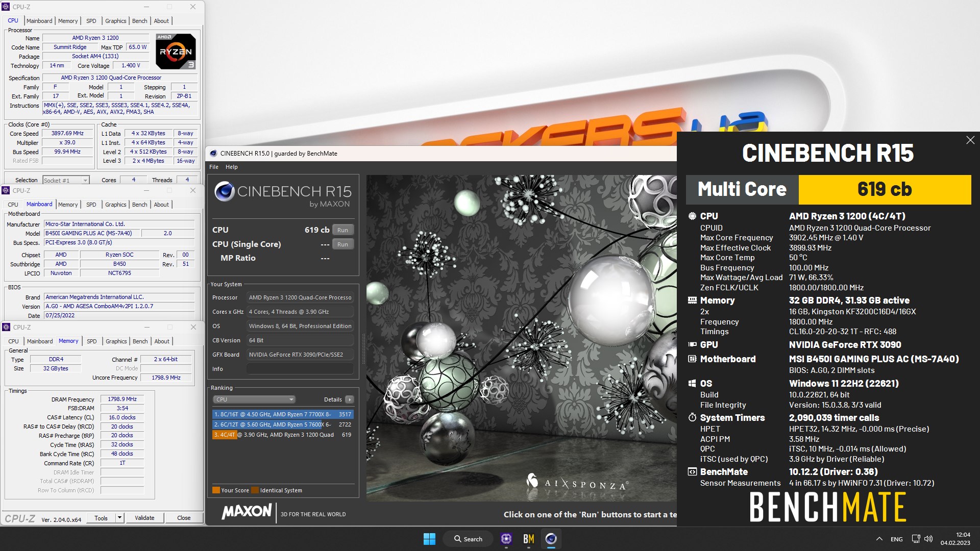Select ranking row Ryzen 3 1200 619
This screenshot has width=980, height=551.
(283, 435)
